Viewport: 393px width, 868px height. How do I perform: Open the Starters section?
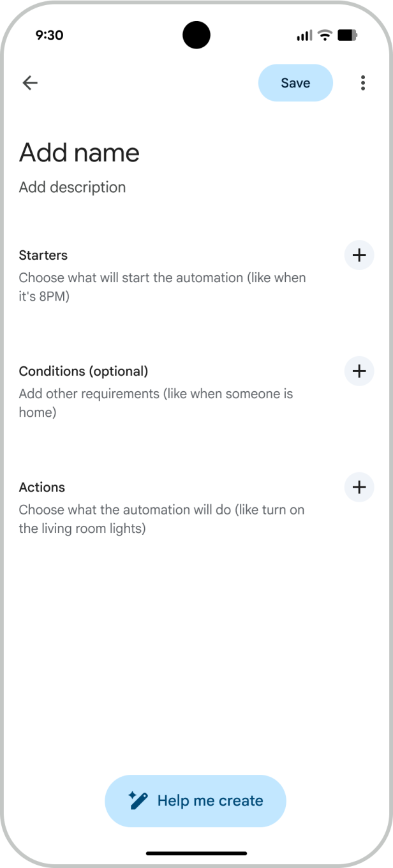pyautogui.click(x=43, y=255)
